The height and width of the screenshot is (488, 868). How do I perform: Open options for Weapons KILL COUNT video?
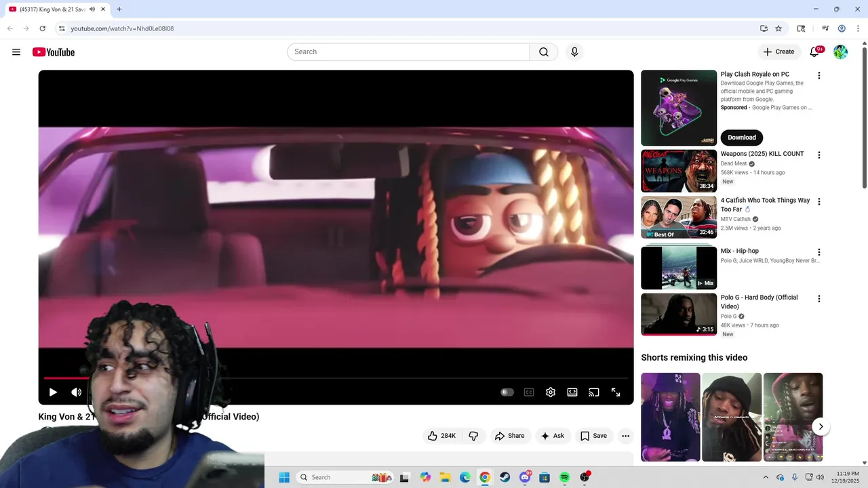(818, 155)
